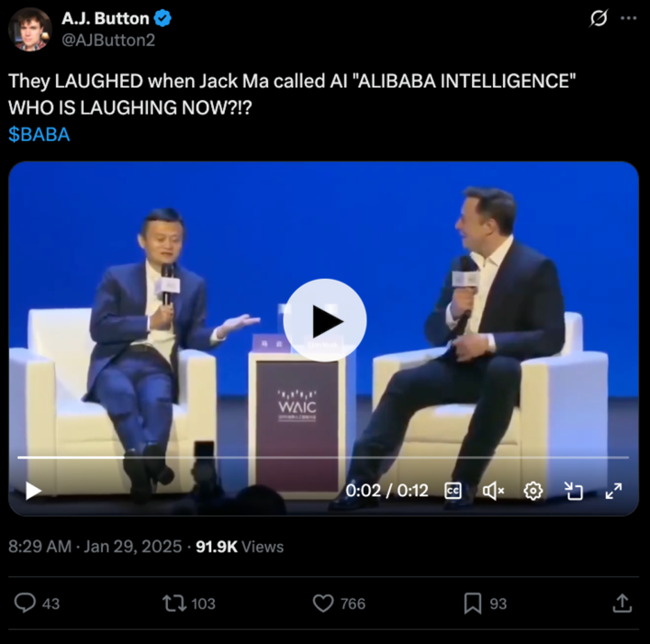The height and width of the screenshot is (644, 650).
Task: Play video using small bottom-left play icon
Action: coord(33,491)
